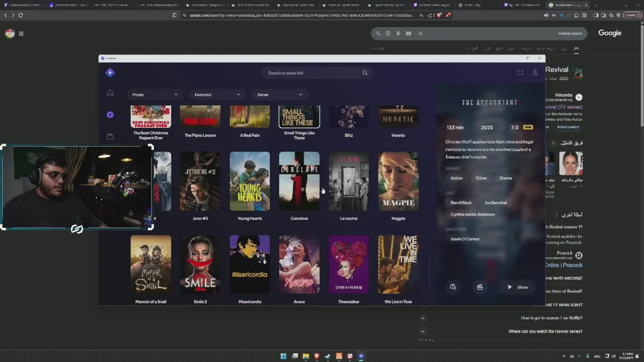Image resolution: width=644 pixels, height=362 pixels.
Task: Click Jon Bernthal cast chip
Action: pos(496,203)
